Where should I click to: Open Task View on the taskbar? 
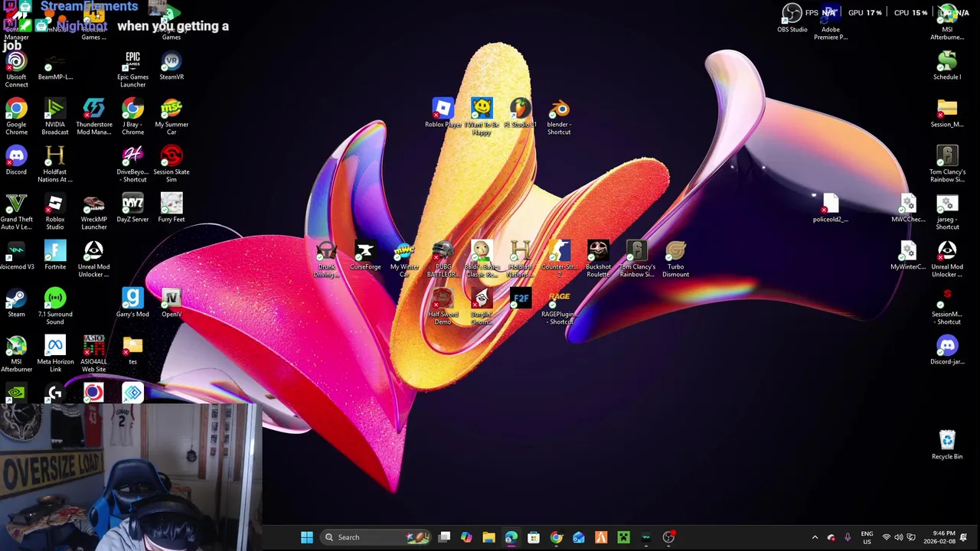pyautogui.click(x=444, y=537)
